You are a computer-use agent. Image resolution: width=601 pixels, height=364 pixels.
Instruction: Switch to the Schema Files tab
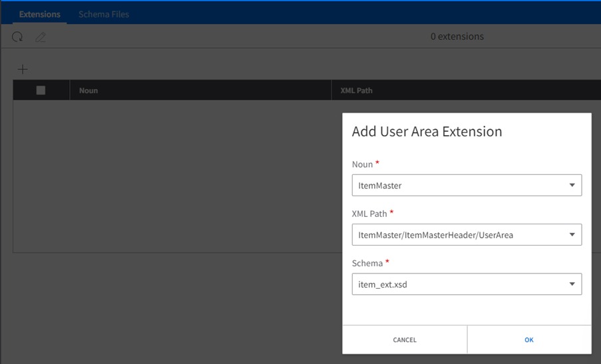pos(104,14)
